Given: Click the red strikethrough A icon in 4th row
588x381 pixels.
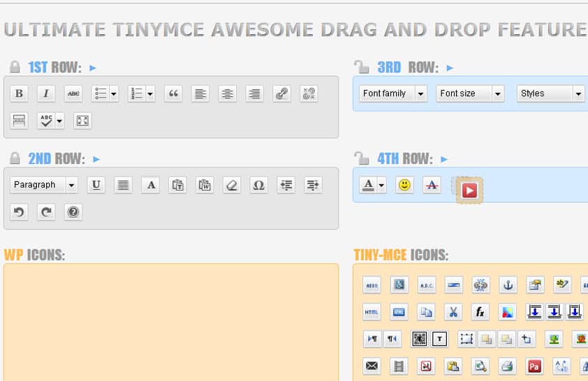Looking at the screenshot, I should 432,185.
